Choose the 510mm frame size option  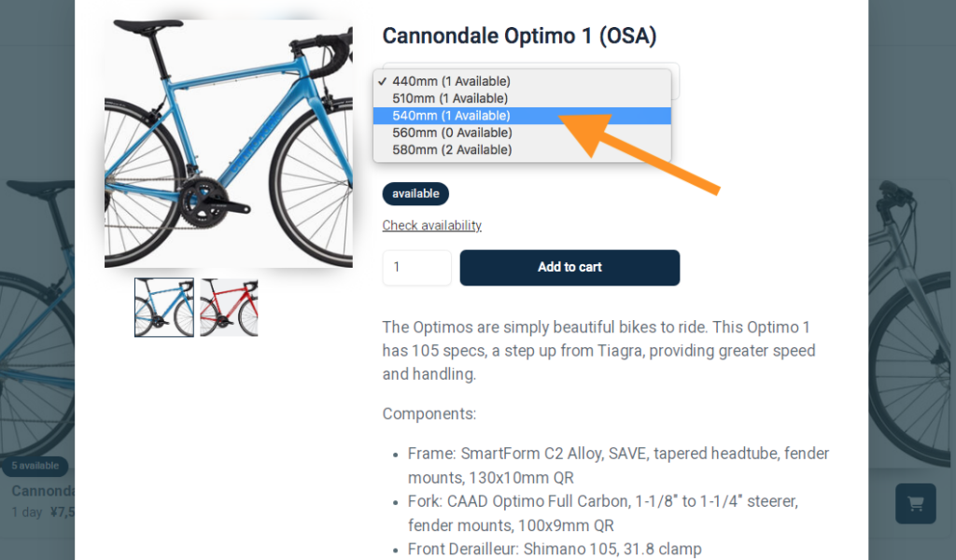coord(450,98)
